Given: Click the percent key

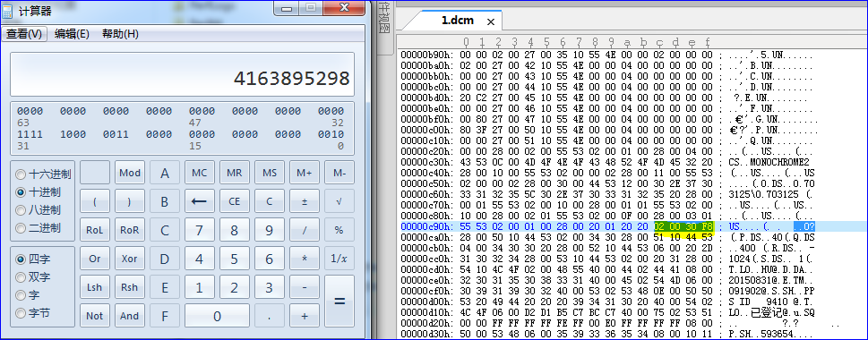Looking at the screenshot, I should 339,229.
